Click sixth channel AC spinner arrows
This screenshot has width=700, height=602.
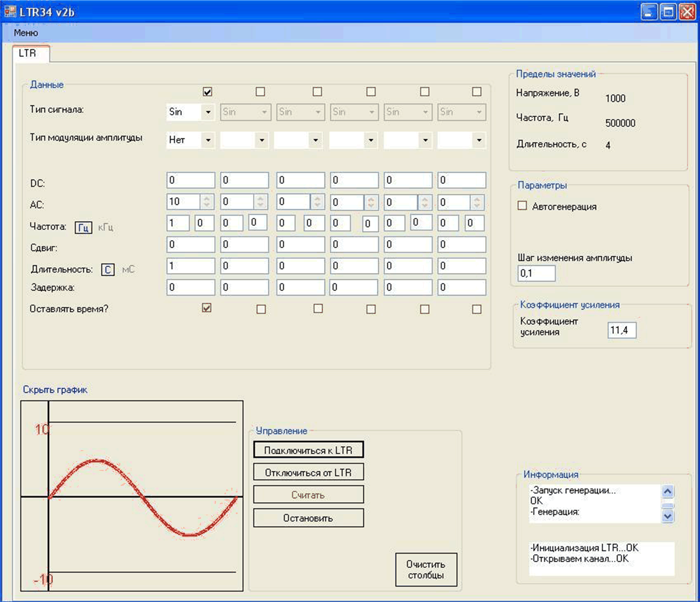point(477,202)
